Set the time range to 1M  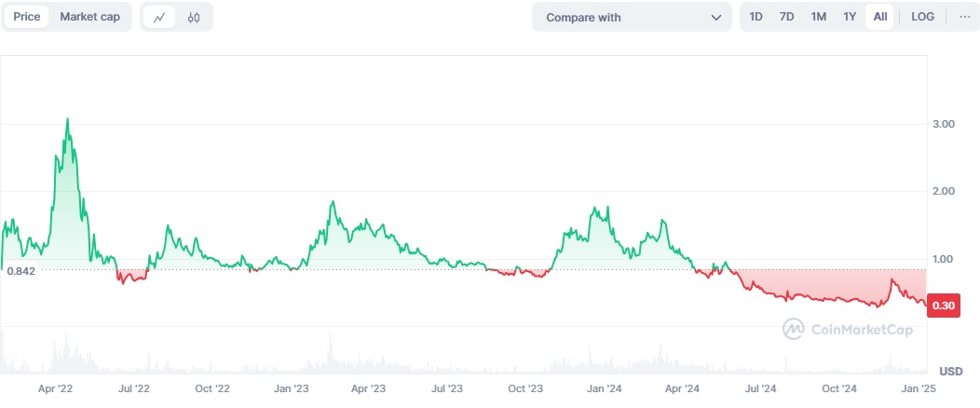click(818, 17)
